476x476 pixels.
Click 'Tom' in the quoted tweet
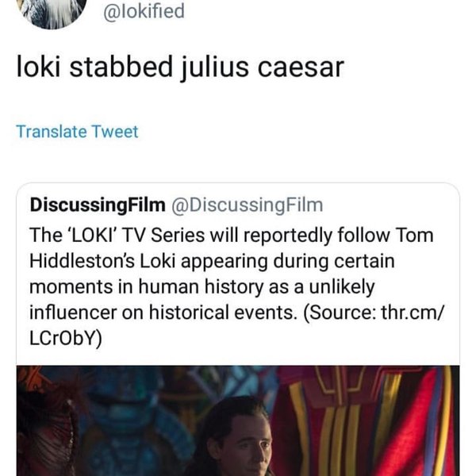click(x=416, y=237)
